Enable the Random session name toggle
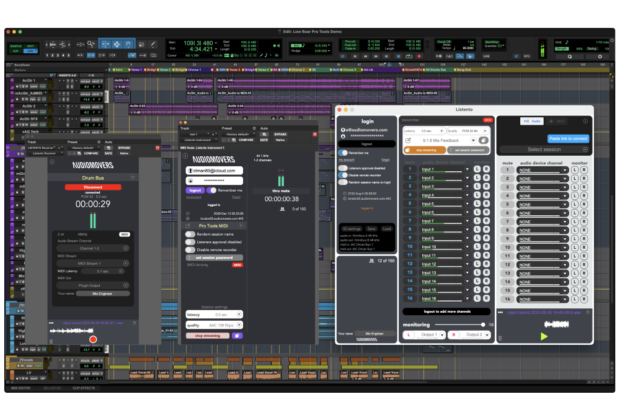The width and height of the screenshot is (620, 420). point(190,234)
